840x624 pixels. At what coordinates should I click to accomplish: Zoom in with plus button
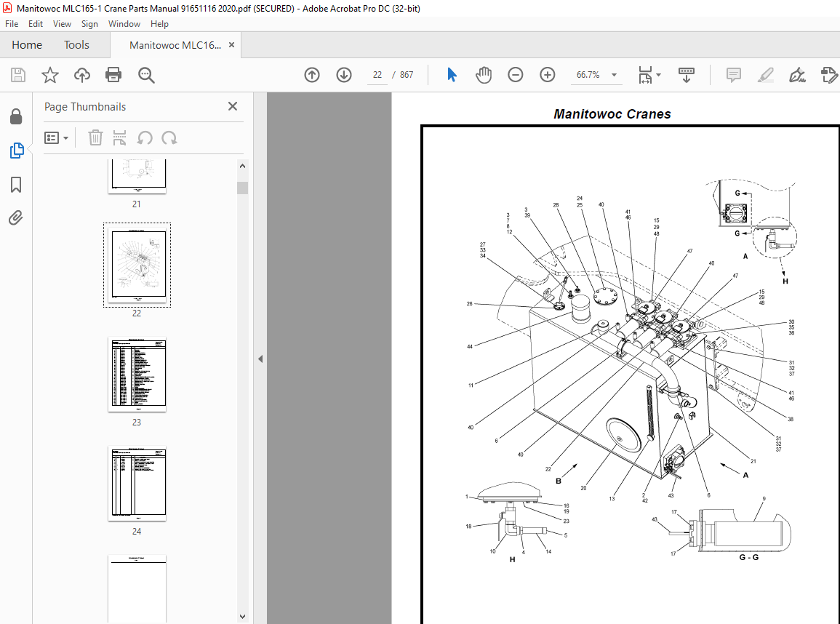pyautogui.click(x=548, y=75)
